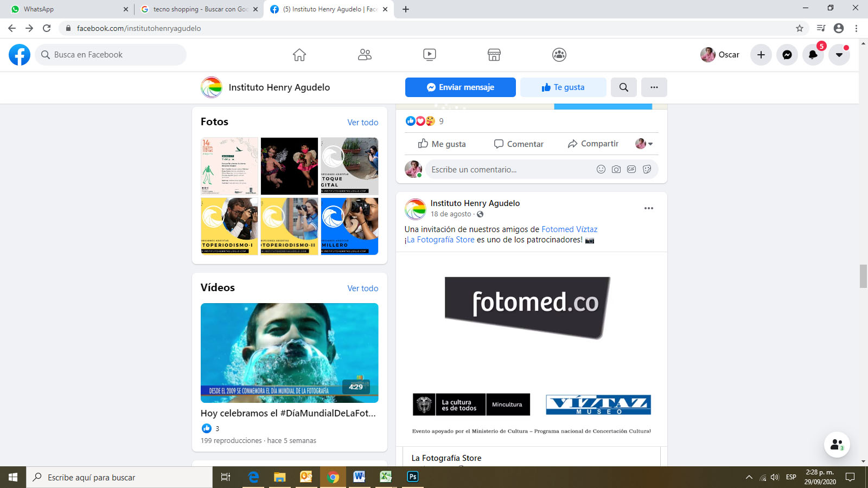Bookmark this page with the star icon
This screenshot has width=868, height=488.
point(799,28)
